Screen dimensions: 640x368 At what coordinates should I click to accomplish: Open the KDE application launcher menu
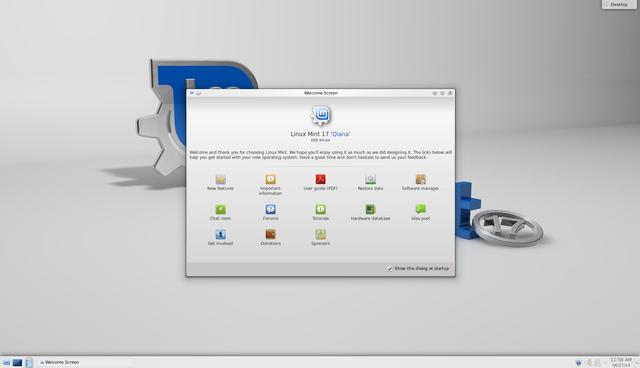tap(6, 362)
